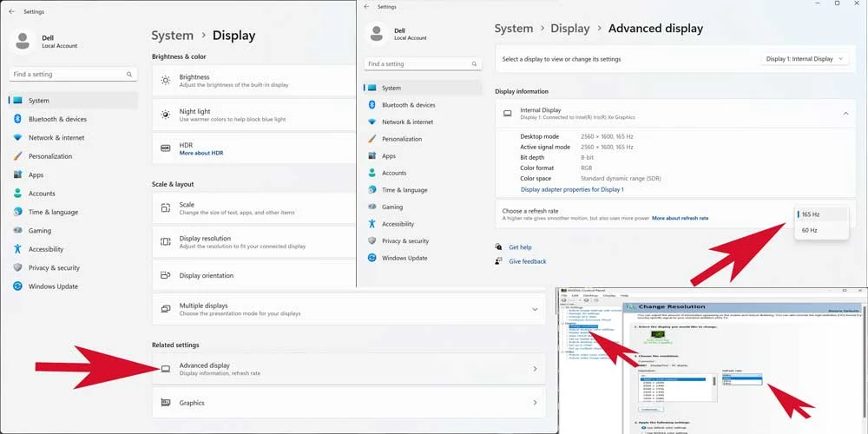
Task: Click Find a setting box in the Advanced display window
Action: (423, 63)
